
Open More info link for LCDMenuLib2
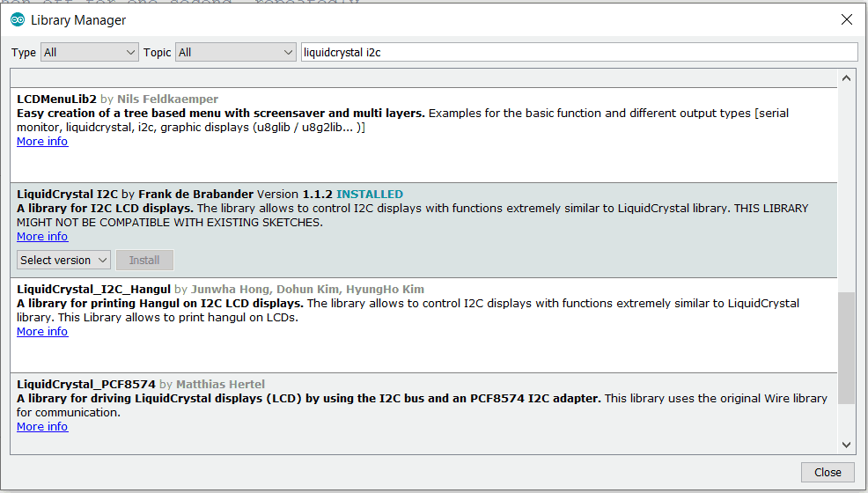pos(42,142)
